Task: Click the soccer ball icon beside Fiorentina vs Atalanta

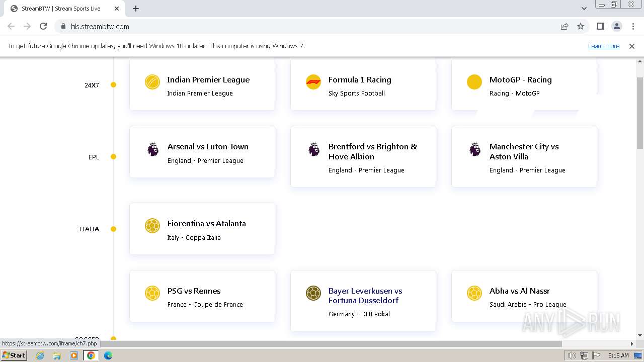Action: tap(152, 226)
